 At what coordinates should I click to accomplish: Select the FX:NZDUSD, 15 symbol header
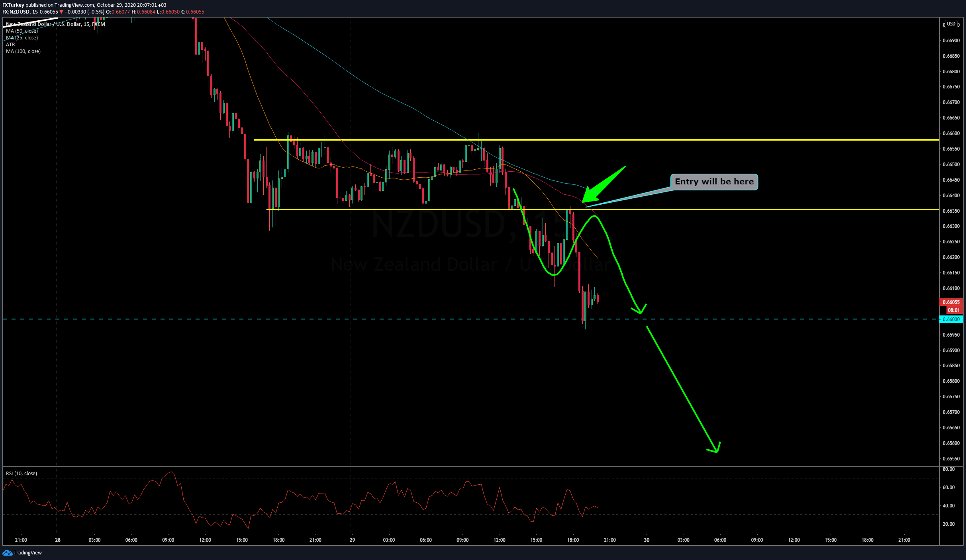point(20,12)
